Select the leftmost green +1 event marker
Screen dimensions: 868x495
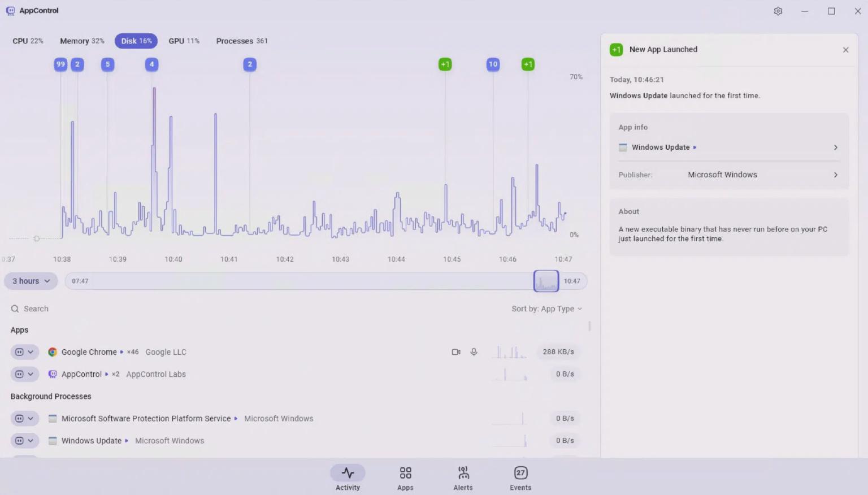point(445,64)
